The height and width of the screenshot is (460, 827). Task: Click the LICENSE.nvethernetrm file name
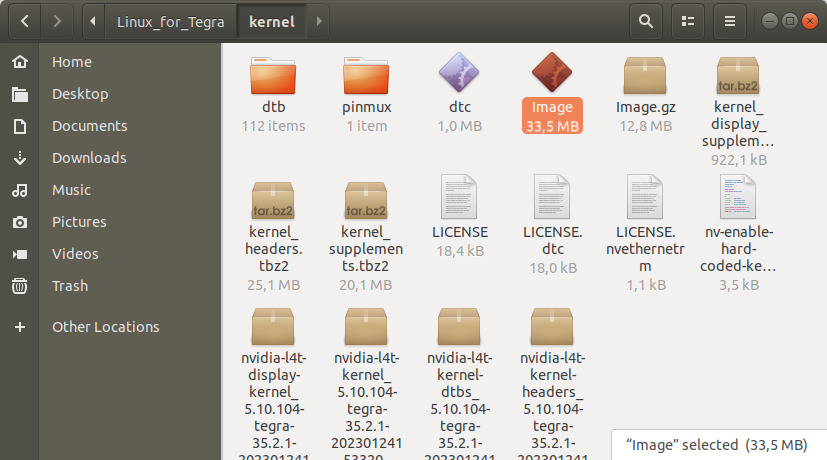tap(645, 249)
